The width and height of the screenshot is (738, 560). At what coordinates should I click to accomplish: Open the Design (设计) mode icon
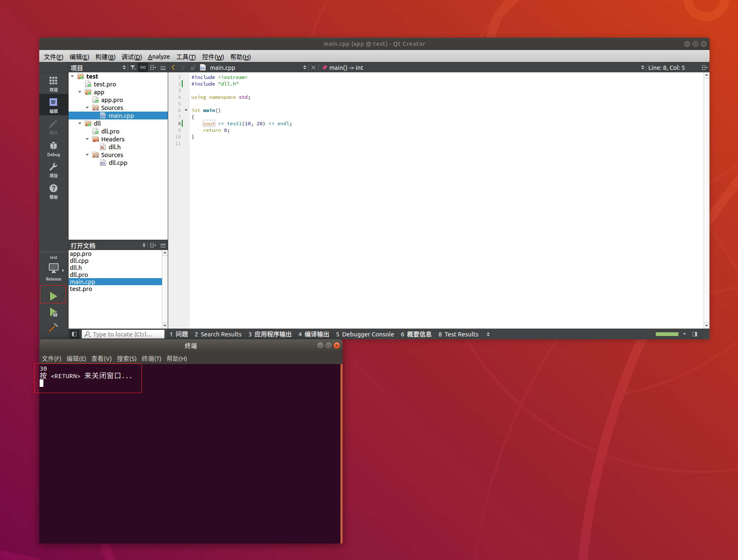coord(53,127)
